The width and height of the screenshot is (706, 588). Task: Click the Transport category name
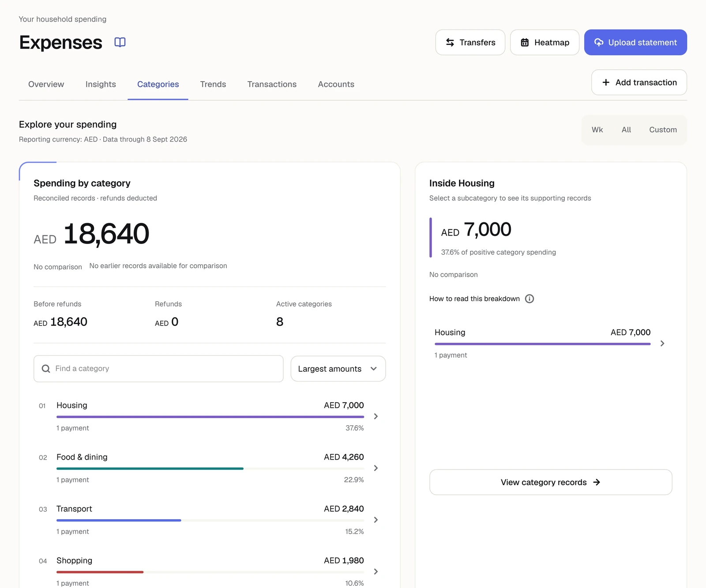pos(74,509)
